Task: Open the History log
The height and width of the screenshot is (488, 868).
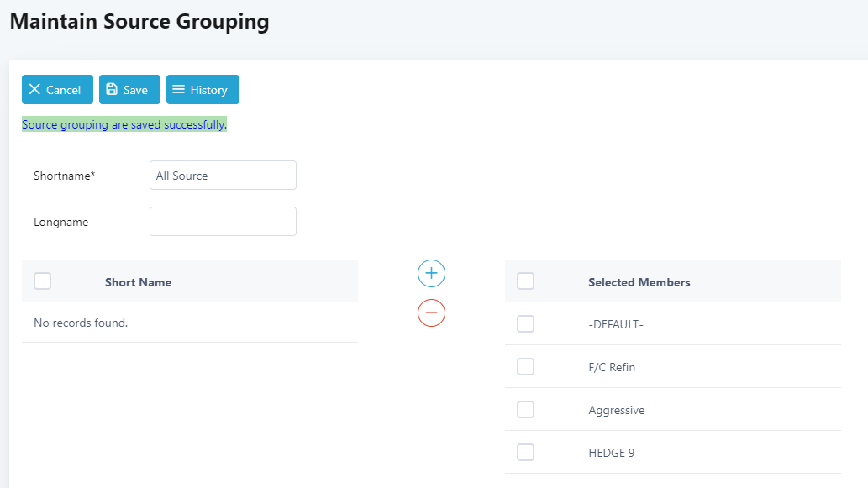Action: 203,90
